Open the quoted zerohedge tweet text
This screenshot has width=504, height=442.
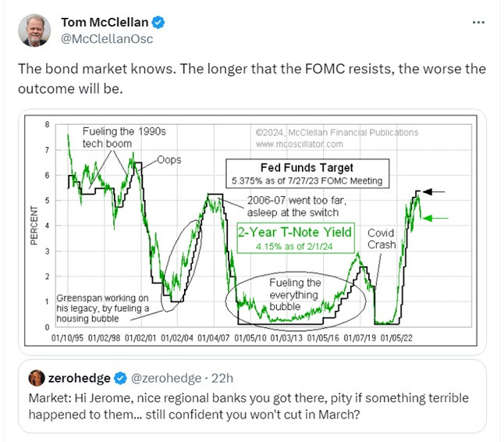(x=248, y=406)
